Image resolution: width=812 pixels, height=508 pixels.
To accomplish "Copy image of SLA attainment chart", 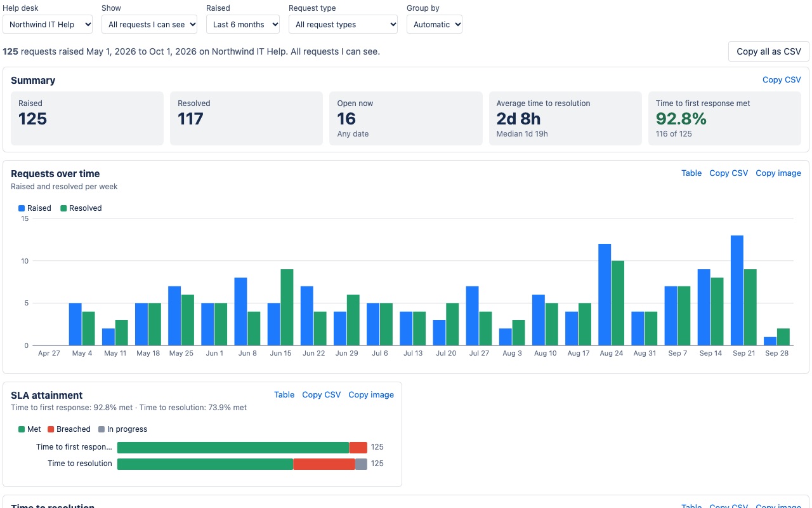I will tap(371, 395).
